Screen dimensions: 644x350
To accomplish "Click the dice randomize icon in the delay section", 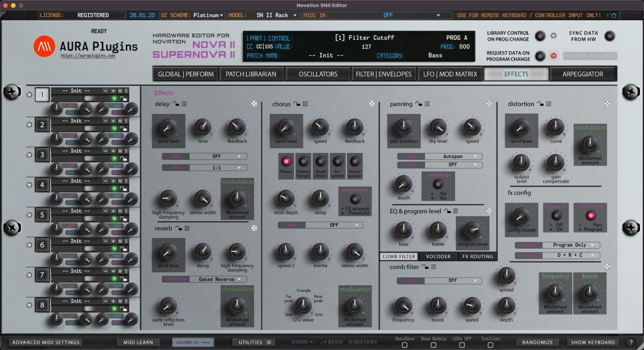I will tap(254, 103).
